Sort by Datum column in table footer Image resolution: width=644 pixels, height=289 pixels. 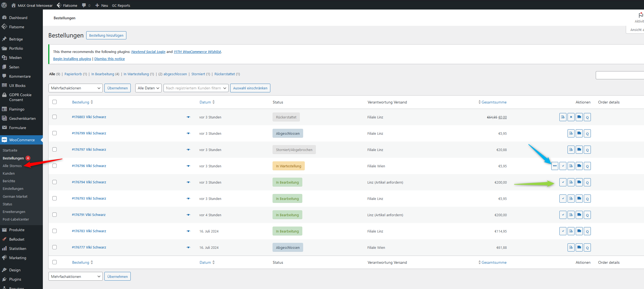(207, 262)
